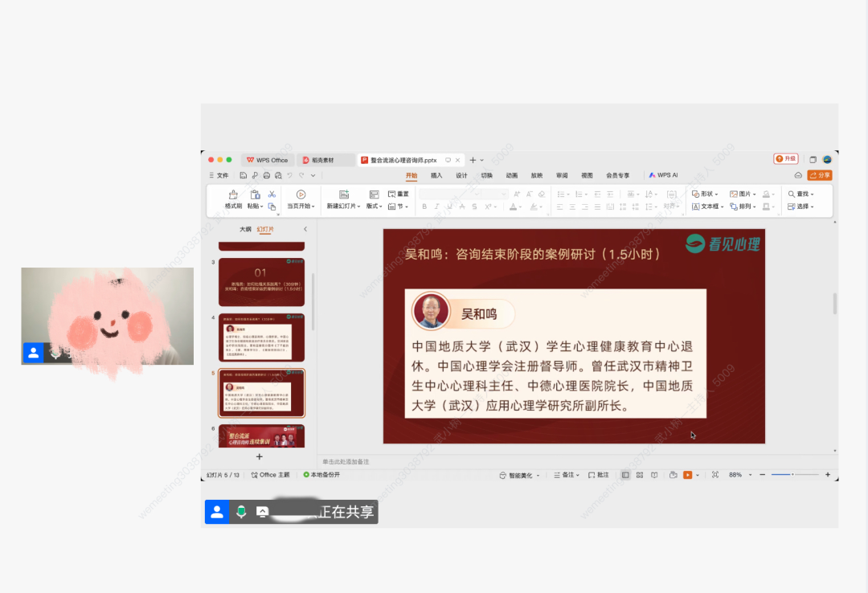This screenshot has width=868, height=593.
Task: Click the Text Box (文本框) icon
Action: [x=696, y=207]
